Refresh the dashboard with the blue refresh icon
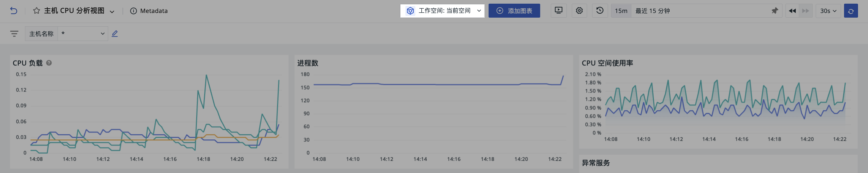The height and width of the screenshot is (173, 868). point(851,11)
